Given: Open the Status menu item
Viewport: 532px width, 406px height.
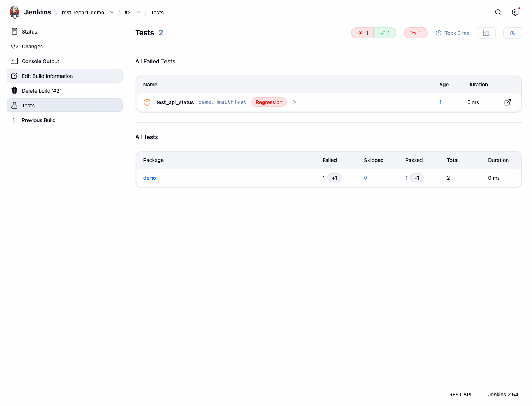Looking at the screenshot, I should [65, 31].
